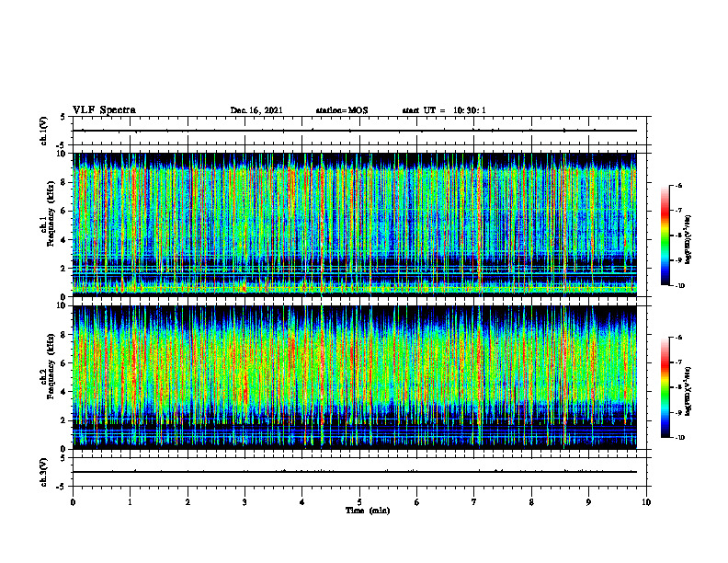The image size is (728, 563).
Task: Click the ch.1 spectrogram color bar
Action: click(x=665, y=236)
